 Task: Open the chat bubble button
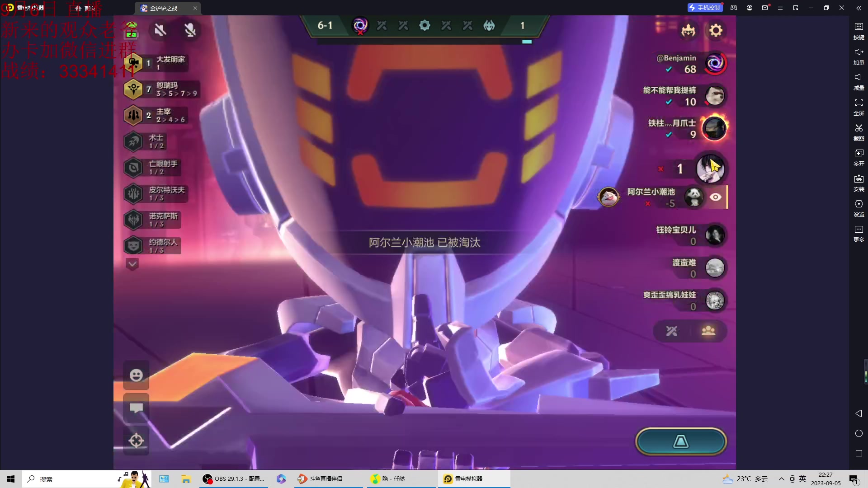(136, 408)
